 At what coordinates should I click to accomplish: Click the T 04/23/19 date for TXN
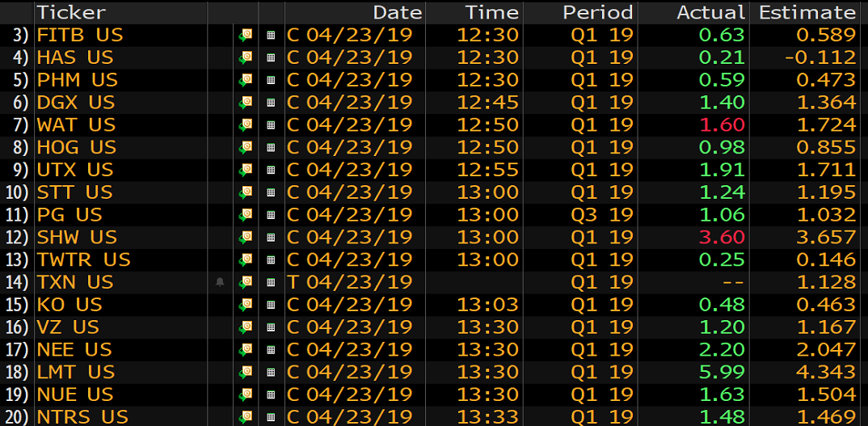point(350,282)
